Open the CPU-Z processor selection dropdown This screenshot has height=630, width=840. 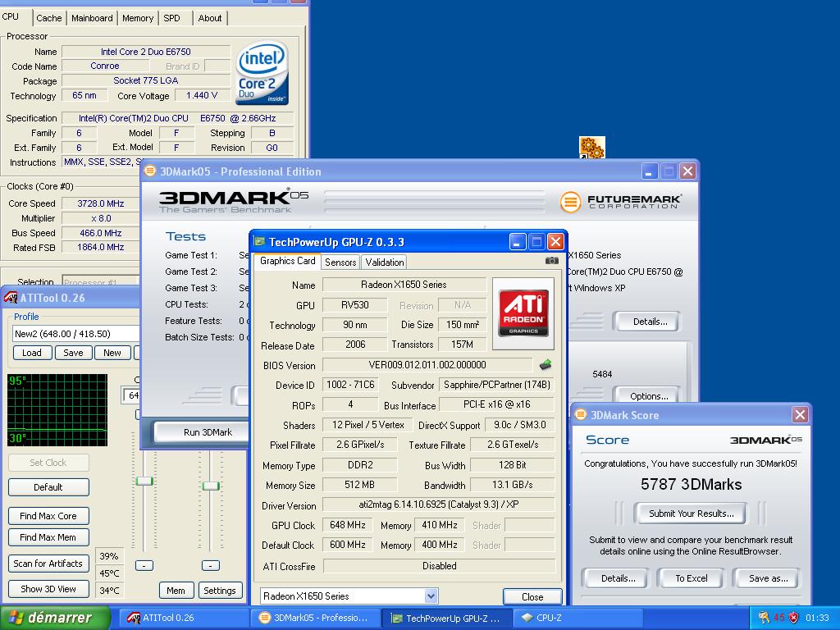(101, 282)
